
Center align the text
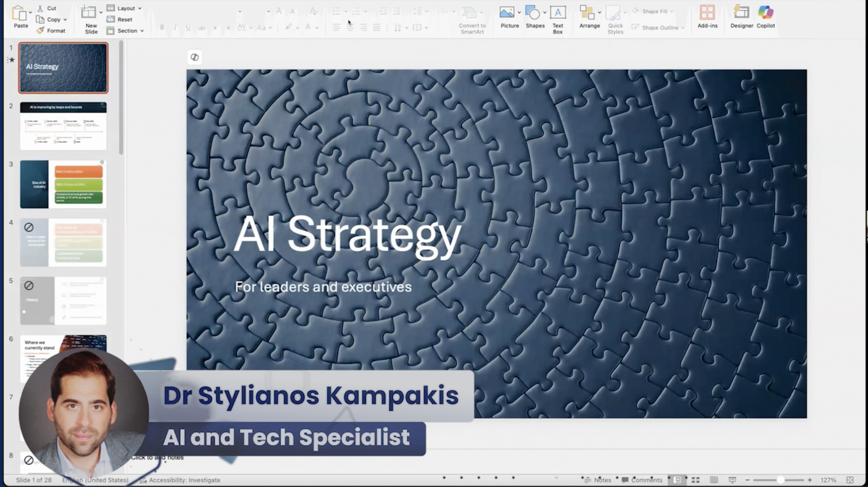pos(350,27)
